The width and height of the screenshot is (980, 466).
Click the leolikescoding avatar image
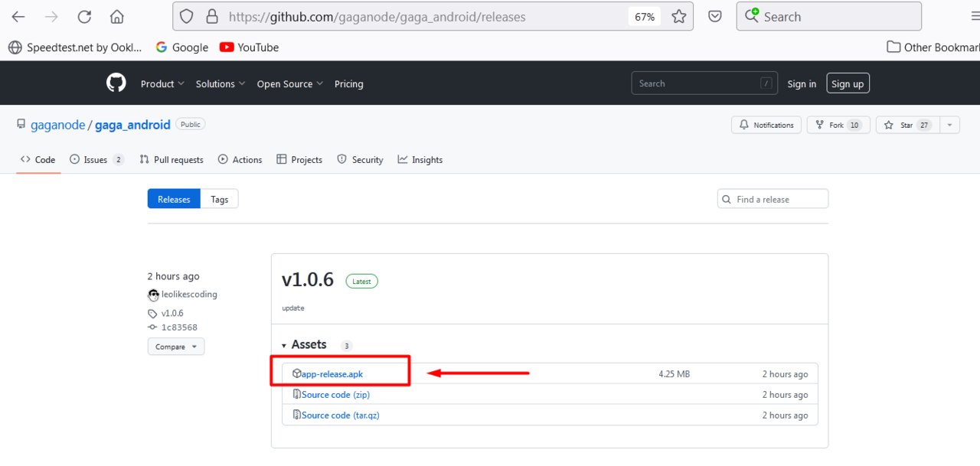click(x=154, y=295)
